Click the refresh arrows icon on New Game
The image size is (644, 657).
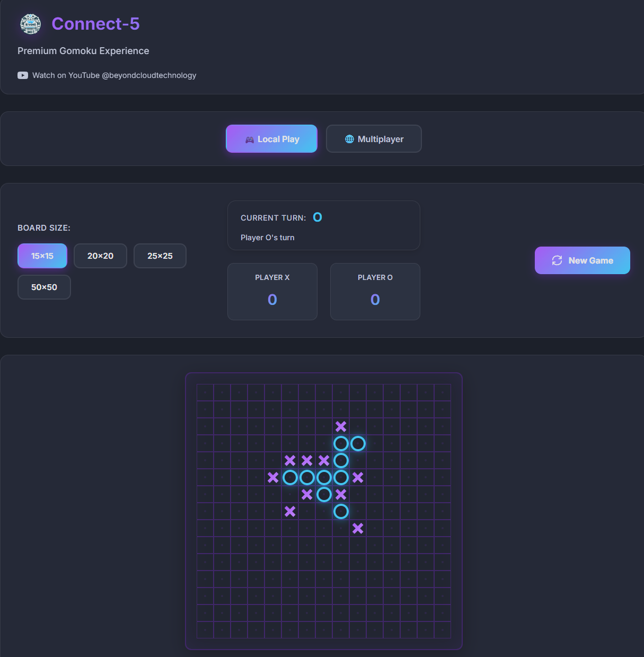pyautogui.click(x=557, y=260)
